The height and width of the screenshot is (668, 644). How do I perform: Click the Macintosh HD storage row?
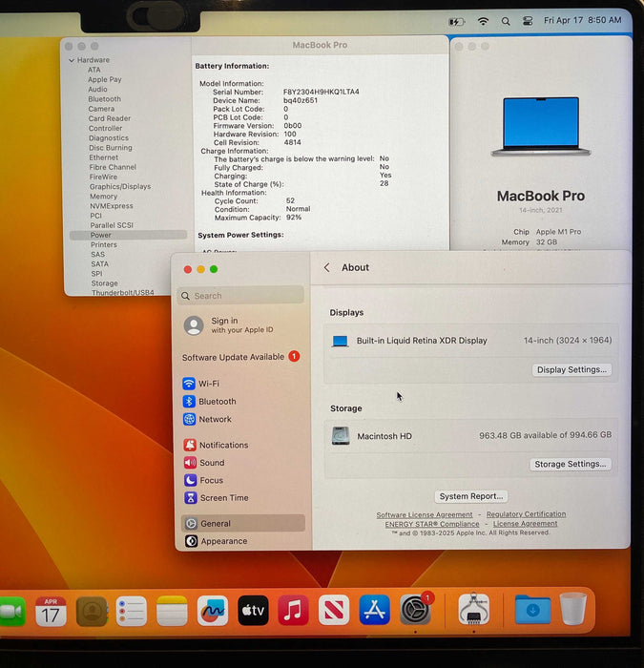pyautogui.click(x=471, y=436)
